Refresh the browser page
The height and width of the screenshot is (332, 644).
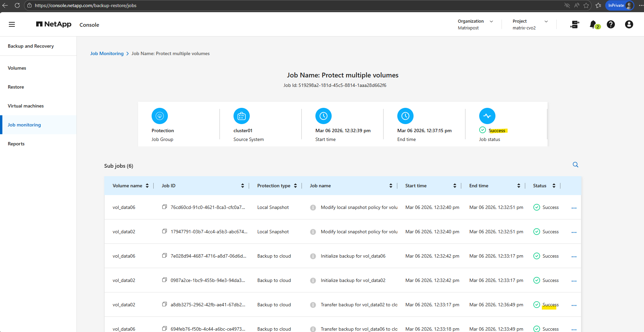tap(17, 5)
